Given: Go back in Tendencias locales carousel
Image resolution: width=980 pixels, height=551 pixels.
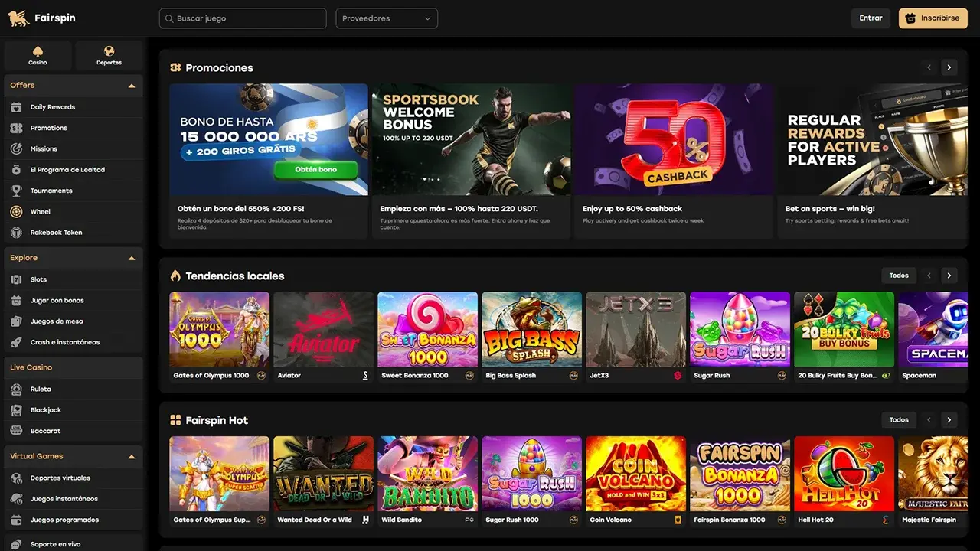Looking at the screenshot, I should (x=929, y=275).
